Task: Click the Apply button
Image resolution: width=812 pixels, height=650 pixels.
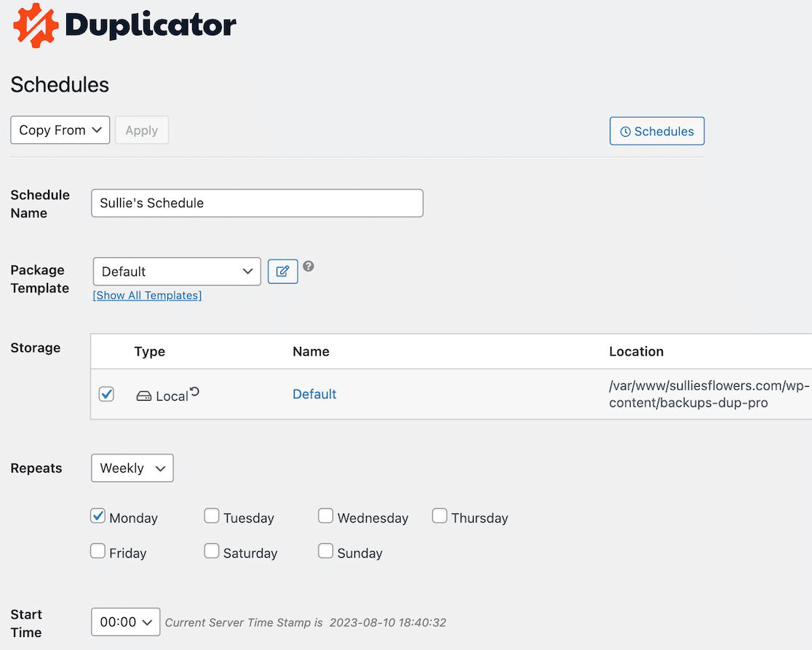Action: pyautogui.click(x=142, y=130)
